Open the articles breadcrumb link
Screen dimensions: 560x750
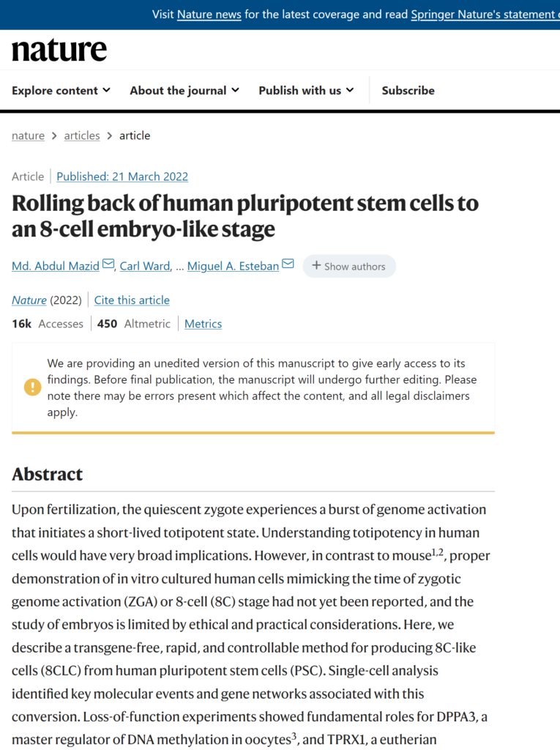pyautogui.click(x=82, y=135)
